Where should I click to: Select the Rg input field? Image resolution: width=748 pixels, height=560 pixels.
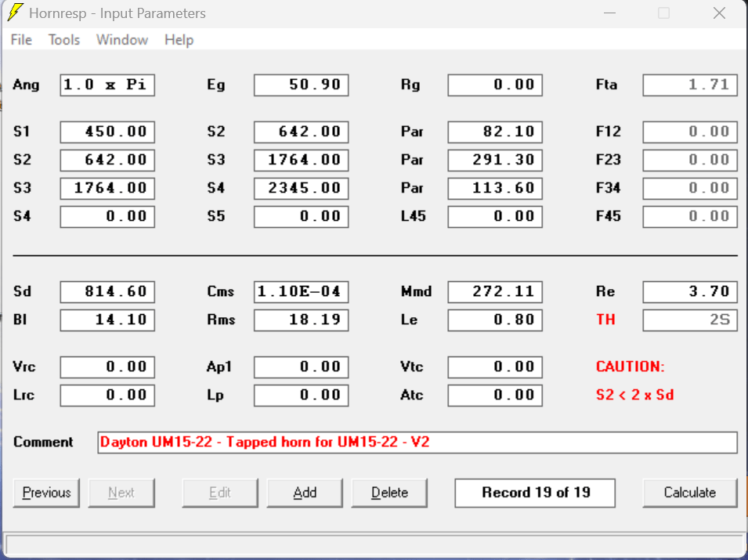tap(495, 85)
